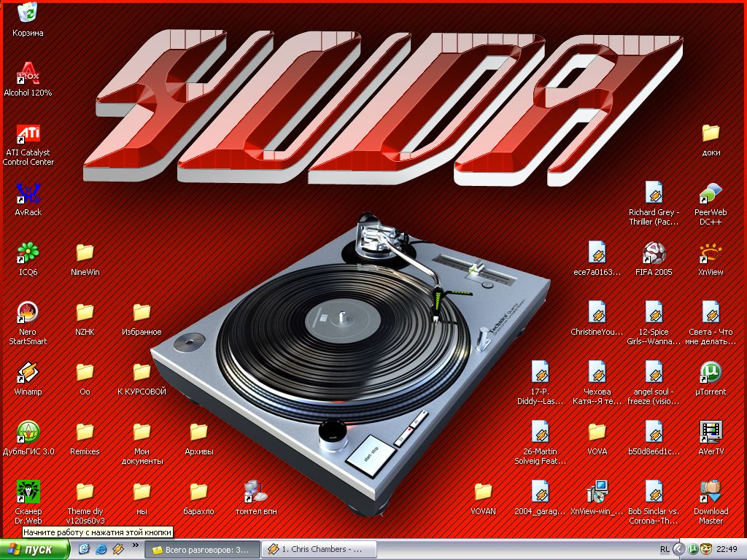Launch µTorrent from the desktop
This screenshot has height=560, width=747.
(x=711, y=378)
